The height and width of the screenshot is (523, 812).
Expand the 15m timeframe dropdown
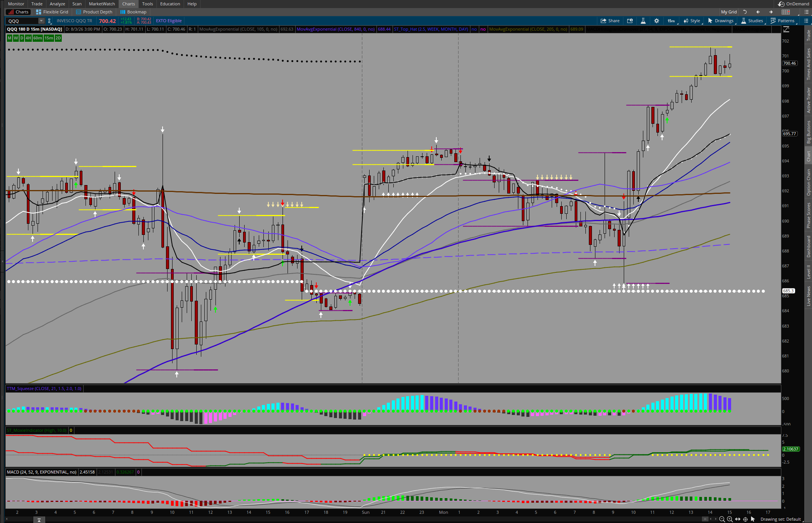point(672,21)
